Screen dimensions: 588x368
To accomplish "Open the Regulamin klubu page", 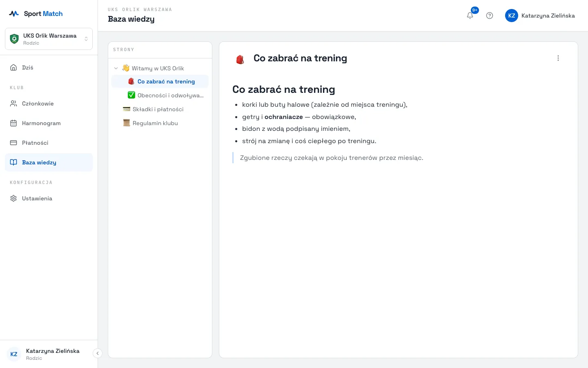I will (x=160, y=123).
